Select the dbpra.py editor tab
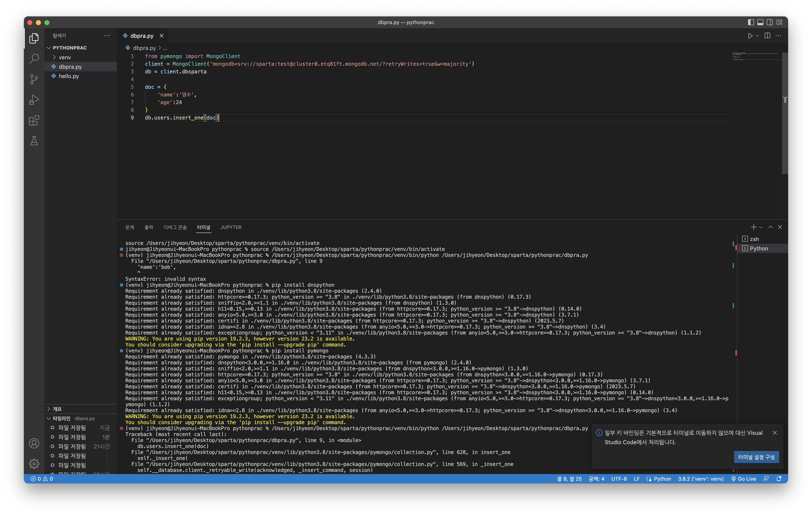Screen dimensions: 812x515 pyautogui.click(x=142, y=36)
